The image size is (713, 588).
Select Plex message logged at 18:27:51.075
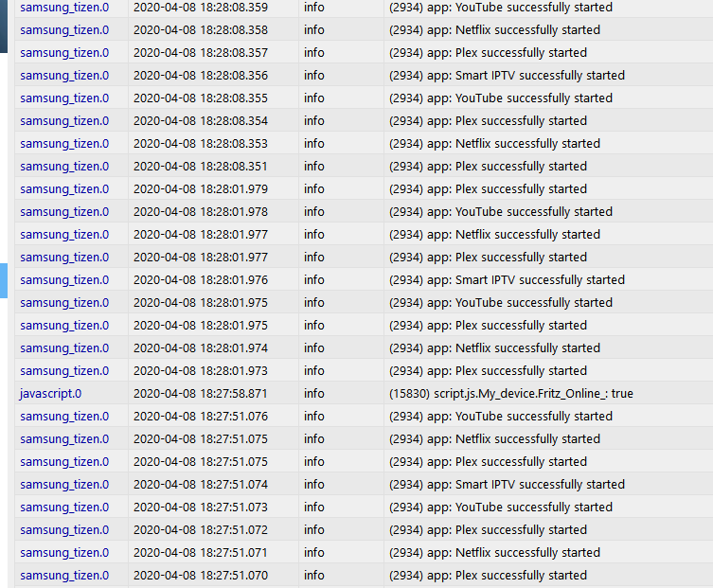[488, 461]
